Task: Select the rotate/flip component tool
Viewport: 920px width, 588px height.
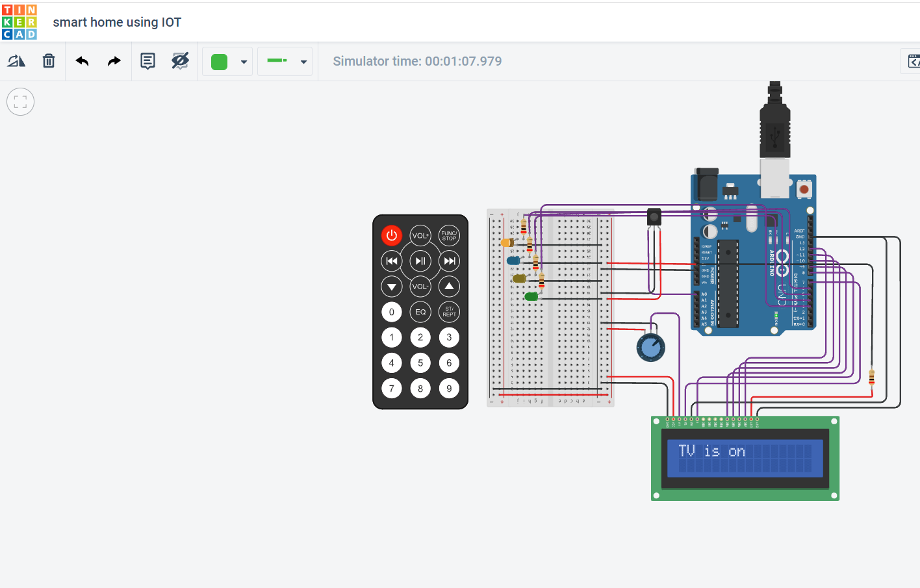Action: (16, 61)
